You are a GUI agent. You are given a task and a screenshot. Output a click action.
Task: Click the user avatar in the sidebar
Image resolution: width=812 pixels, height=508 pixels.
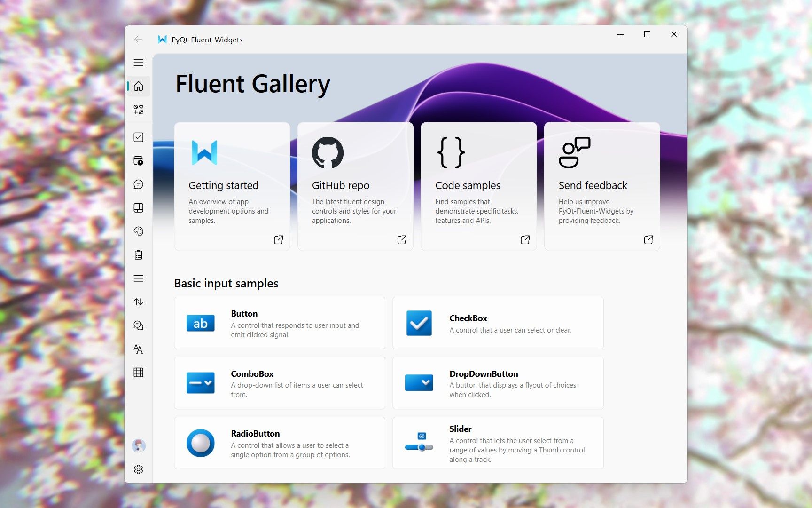(138, 445)
